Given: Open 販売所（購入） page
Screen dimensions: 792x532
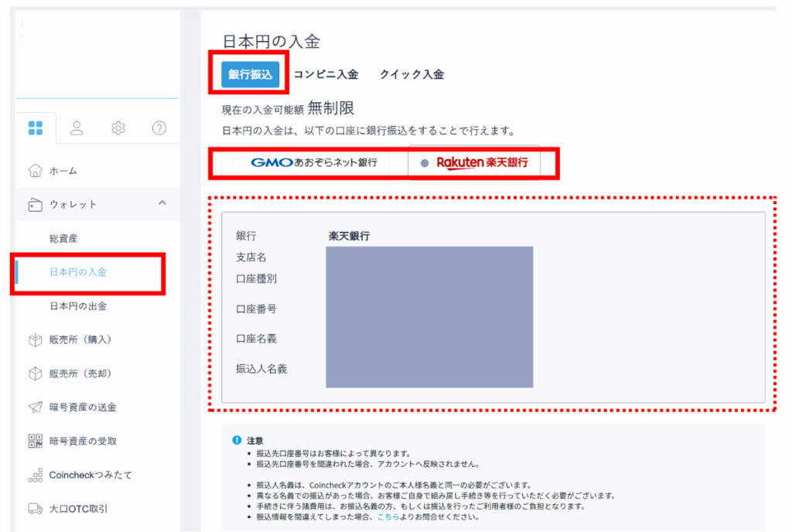Looking at the screenshot, I should [80, 339].
